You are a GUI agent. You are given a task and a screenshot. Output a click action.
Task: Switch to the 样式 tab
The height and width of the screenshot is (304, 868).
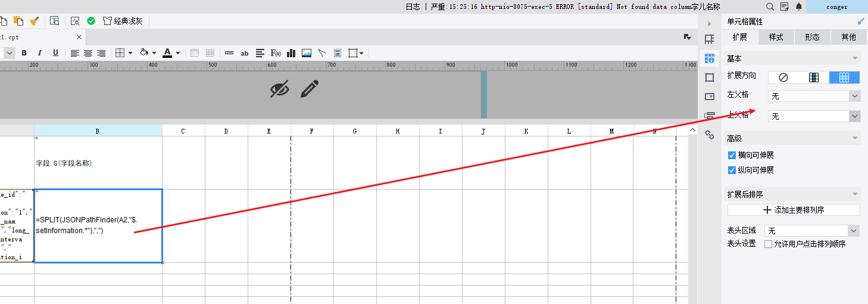pyautogui.click(x=776, y=37)
